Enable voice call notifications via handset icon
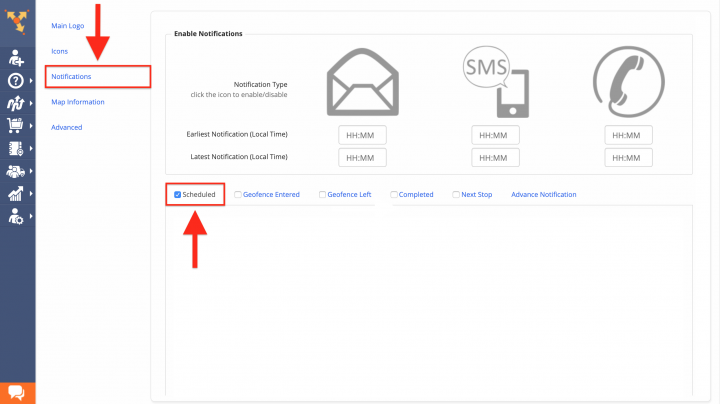Viewport: 720px width, 404px height. 629,82
